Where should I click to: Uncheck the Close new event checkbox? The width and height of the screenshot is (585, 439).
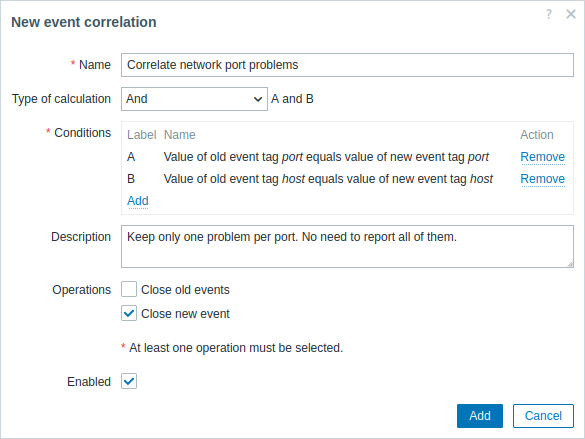pos(129,313)
